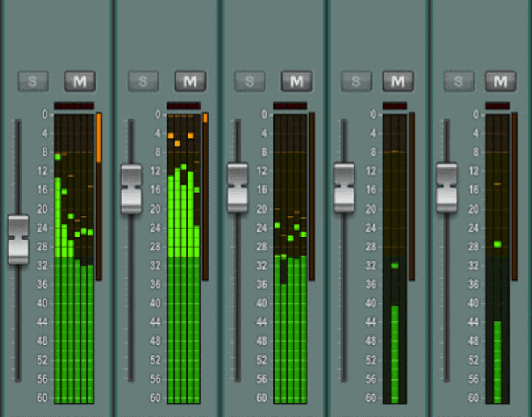Image resolution: width=532 pixels, height=417 pixels.
Task: Click the fourth strip's level meter
Action: pyautogui.click(x=394, y=258)
